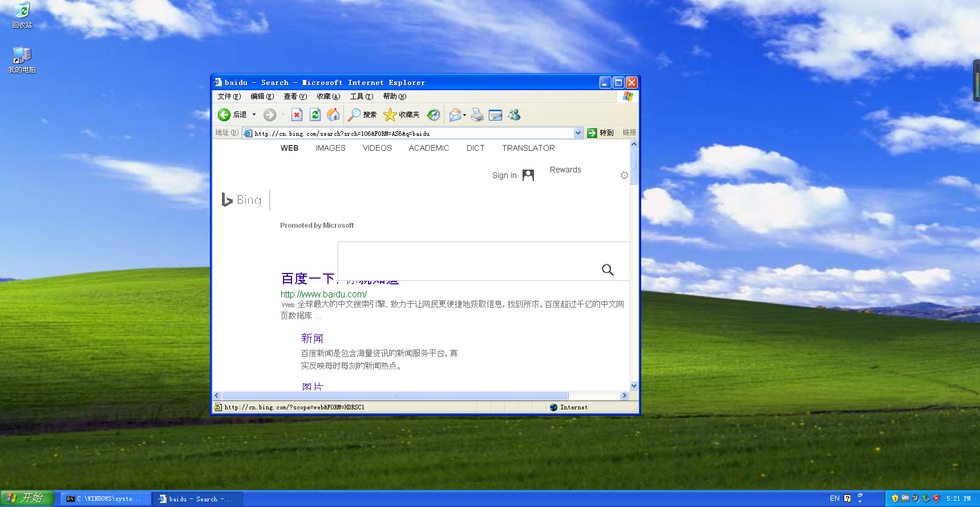Screen dimensions: 980x507
Task: Open the 工具(T) menu
Action: [x=361, y=96]
